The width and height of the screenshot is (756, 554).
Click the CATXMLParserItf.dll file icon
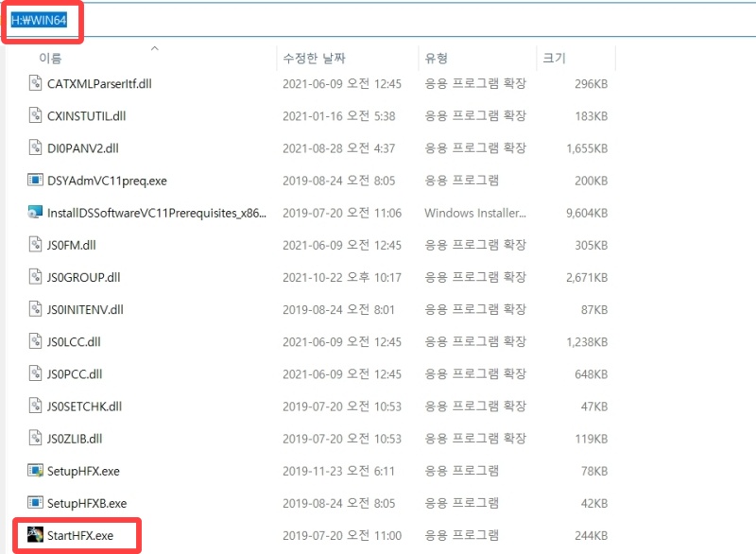click(x=35, y=83)
